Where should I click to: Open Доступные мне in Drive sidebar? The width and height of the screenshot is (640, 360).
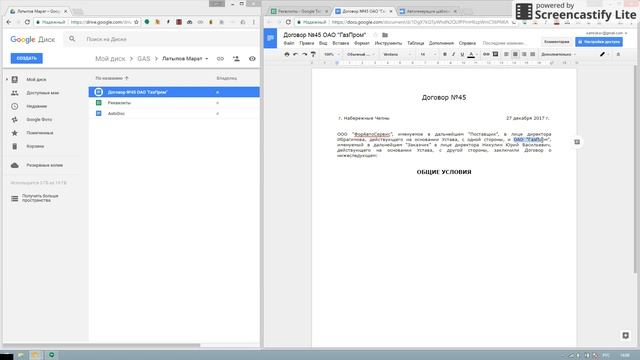tap(42, 93)
